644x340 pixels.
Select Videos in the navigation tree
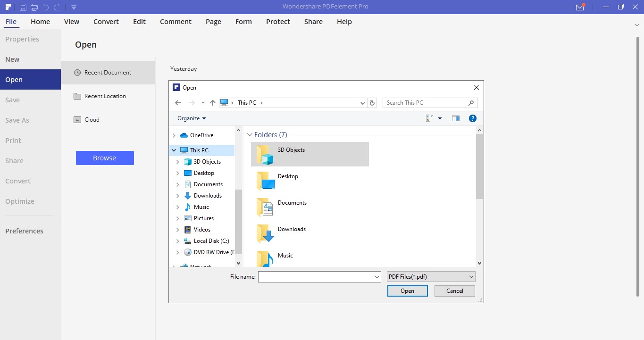coord(202,230)
